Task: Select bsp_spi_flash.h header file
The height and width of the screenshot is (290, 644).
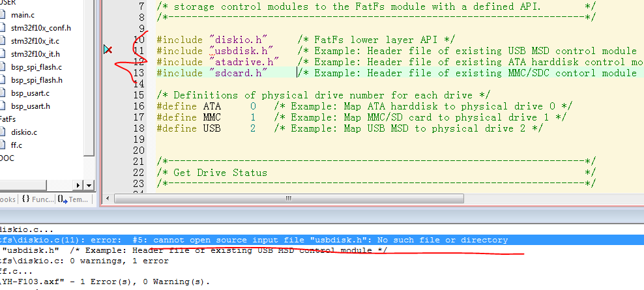Action: point(37,80)
